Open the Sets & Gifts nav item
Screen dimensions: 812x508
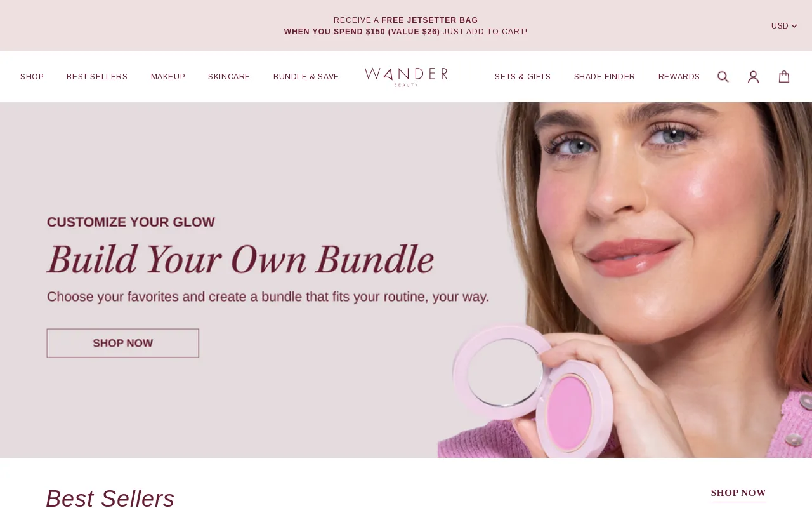coord(523,77)
